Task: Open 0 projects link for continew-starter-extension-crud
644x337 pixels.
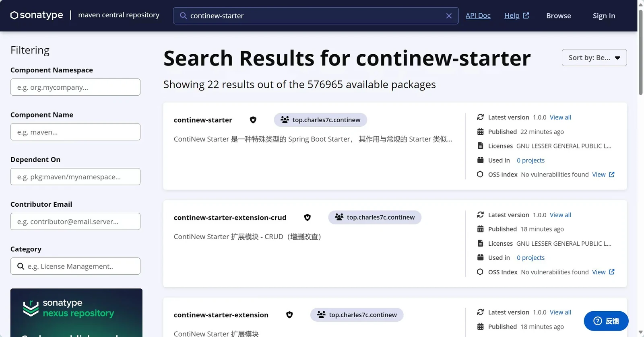Action: pyautogui.click(x=530, y=257)
